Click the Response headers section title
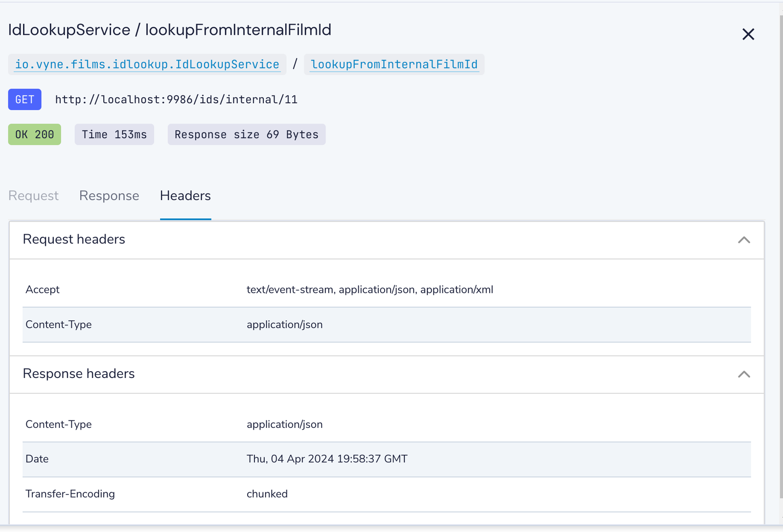 tap(79, 374)
